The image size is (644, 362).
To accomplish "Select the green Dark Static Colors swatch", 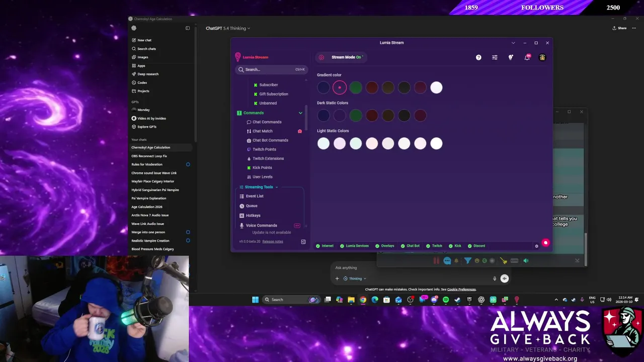I will (x=356, y=116).
